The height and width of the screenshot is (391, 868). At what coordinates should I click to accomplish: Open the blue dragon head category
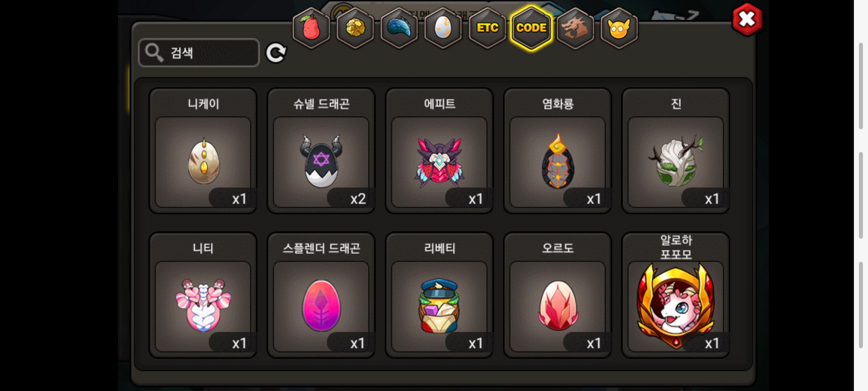(399, 28)
